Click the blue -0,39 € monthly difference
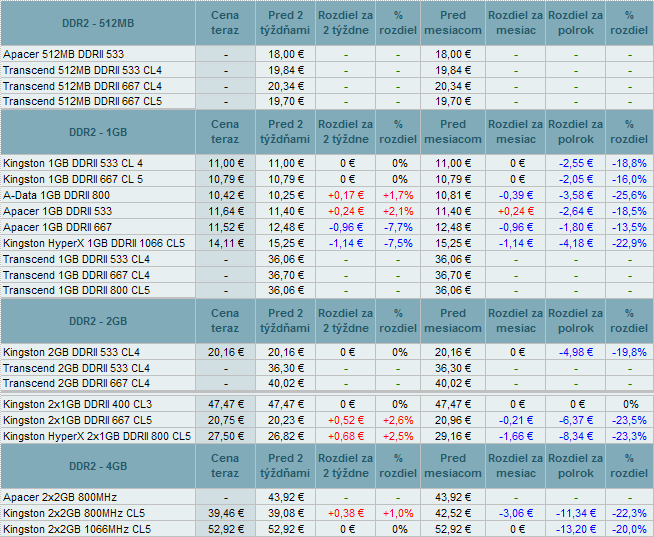Screen dimensions: 654x537 (x=516, y=195)
